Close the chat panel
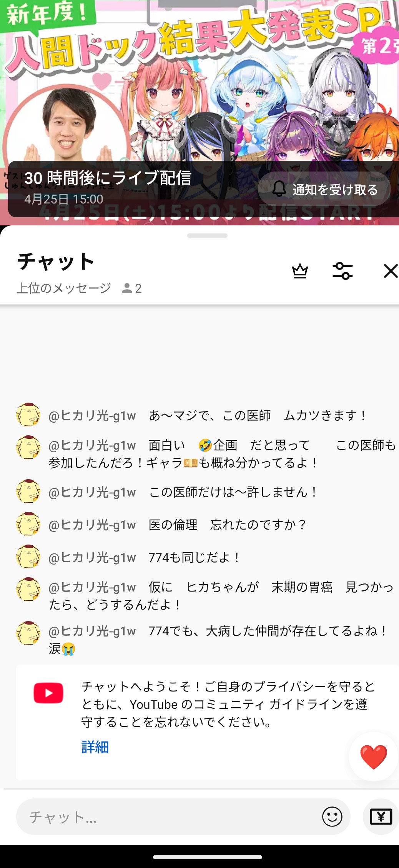Image resolution: width=399 pixels, height=868 pixels. [x=391, y=271]
